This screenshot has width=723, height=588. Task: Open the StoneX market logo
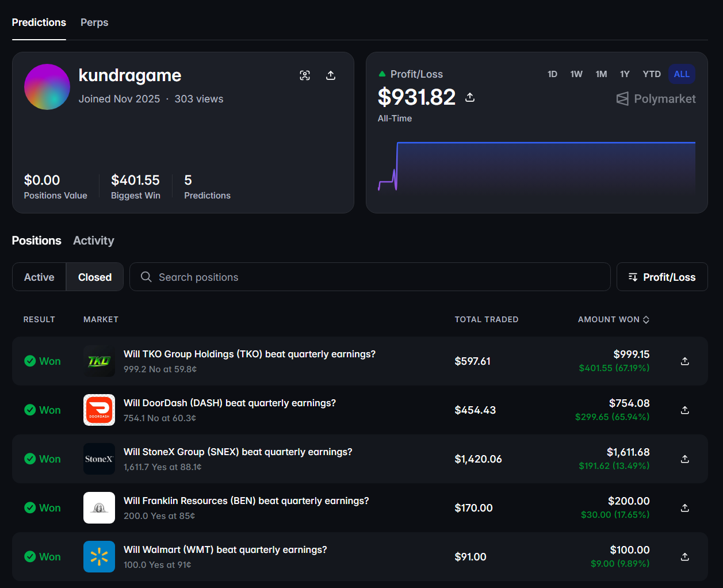(99, 459)
